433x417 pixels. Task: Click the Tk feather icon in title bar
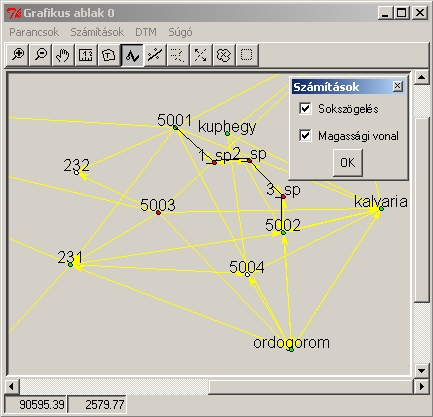pos(14,13)
